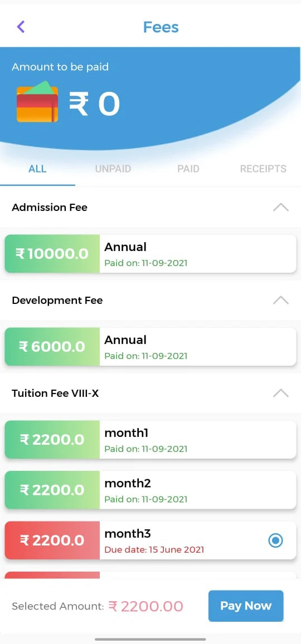Open the RECEIPTS tab
The width and height of the screenshot is (301, 644).
pos(263,169)
